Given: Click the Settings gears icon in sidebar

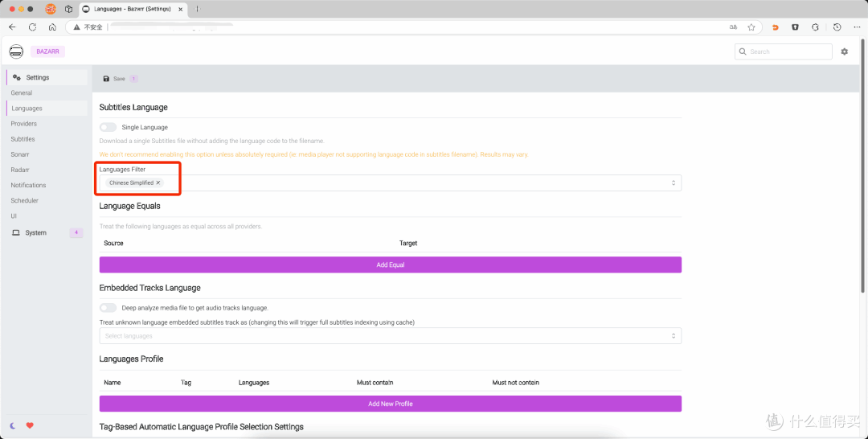Looking at the screenshot, I should [x=17, y=77].
